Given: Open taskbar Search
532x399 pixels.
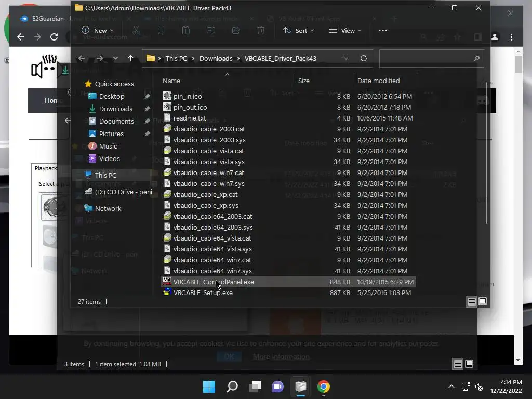Looking at the screenshot, I should [232, 387].
